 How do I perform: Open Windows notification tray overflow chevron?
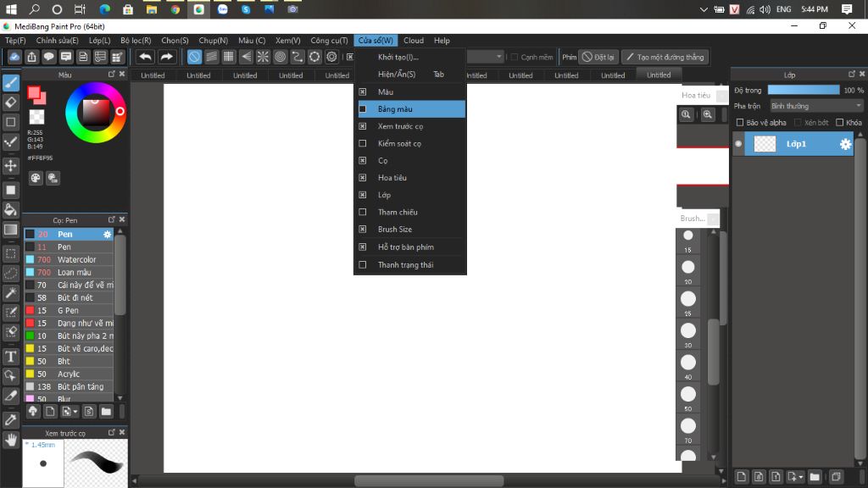tap(704, 9)
